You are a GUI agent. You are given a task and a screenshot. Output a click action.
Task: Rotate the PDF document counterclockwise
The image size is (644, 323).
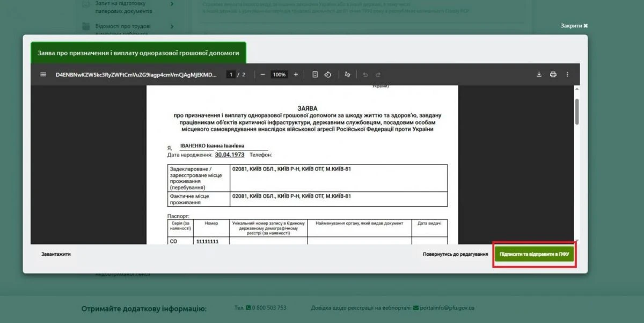327,75
